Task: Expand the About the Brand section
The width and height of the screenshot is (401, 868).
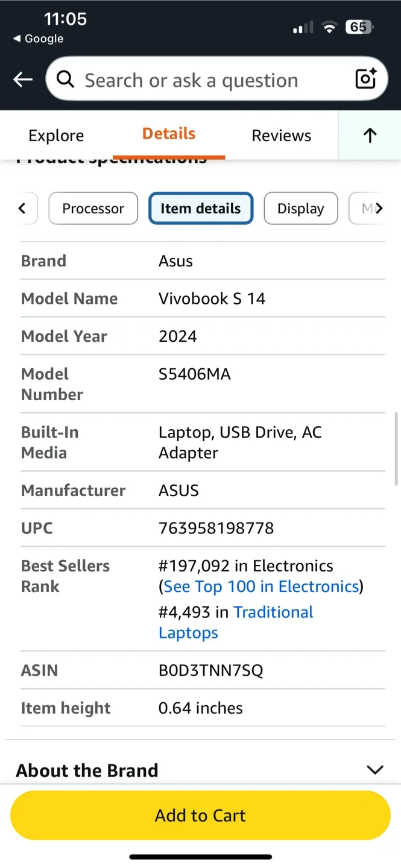Action: (x=87, y=770)
